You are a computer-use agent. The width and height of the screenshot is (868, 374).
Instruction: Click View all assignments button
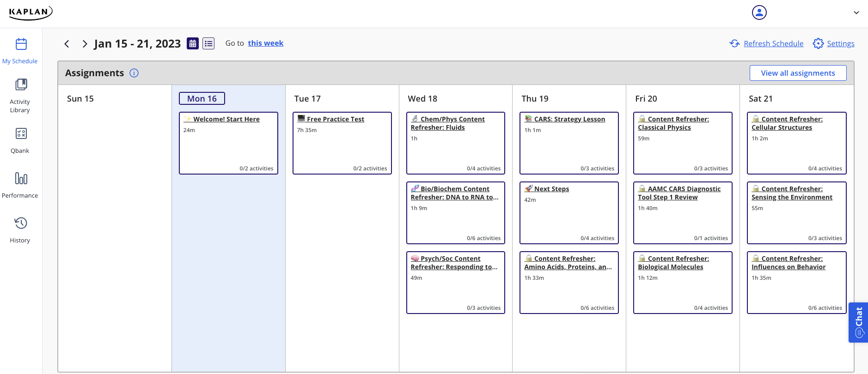click(798, 73)
